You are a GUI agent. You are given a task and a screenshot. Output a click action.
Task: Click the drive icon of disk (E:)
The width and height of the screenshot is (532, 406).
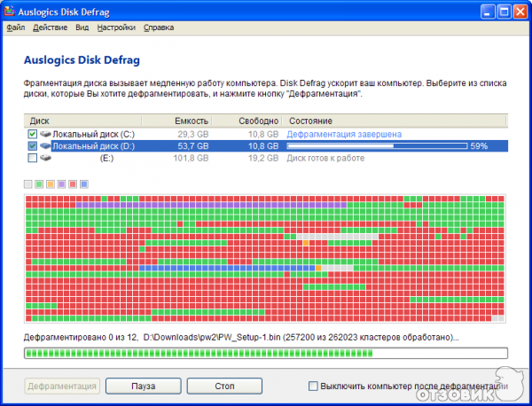(x=45, y=158)
